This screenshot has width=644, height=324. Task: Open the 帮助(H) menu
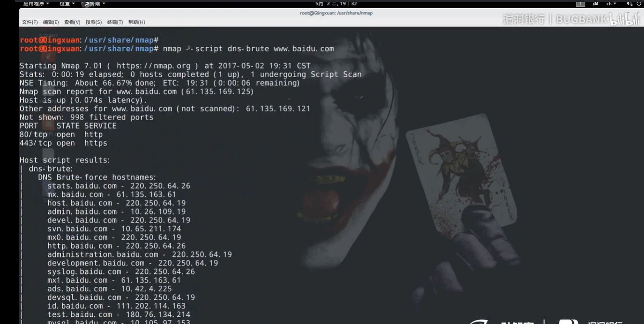click(136, 22)
